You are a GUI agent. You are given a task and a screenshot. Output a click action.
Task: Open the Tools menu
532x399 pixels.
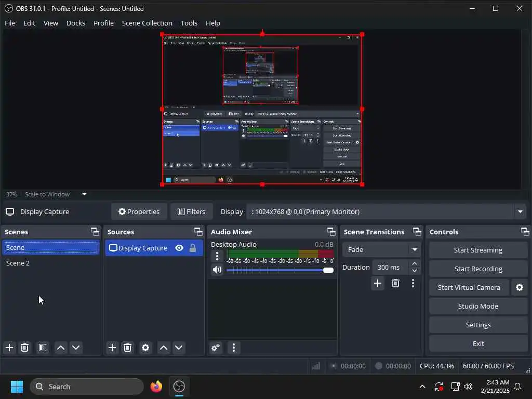click(x=189, y=23)
